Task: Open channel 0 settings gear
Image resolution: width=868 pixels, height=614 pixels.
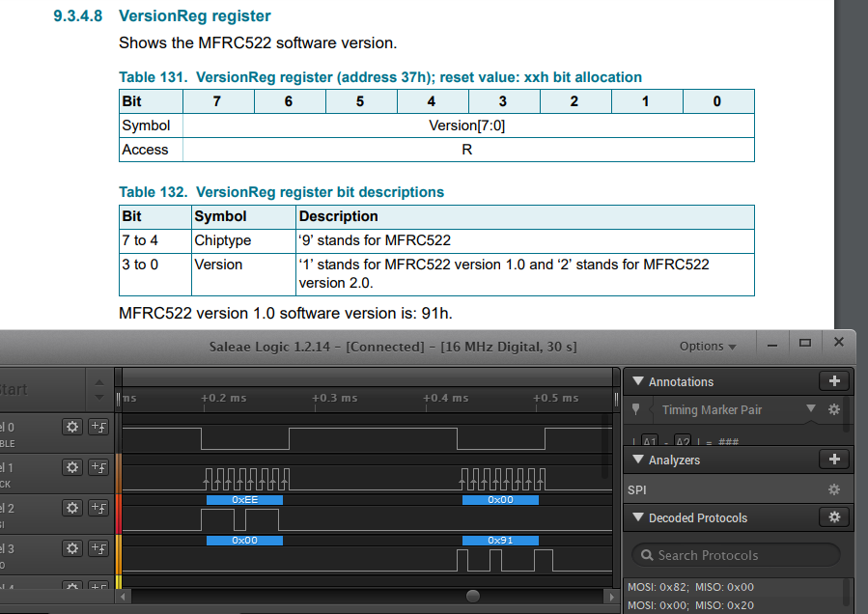Action: (x=72, y=427)
